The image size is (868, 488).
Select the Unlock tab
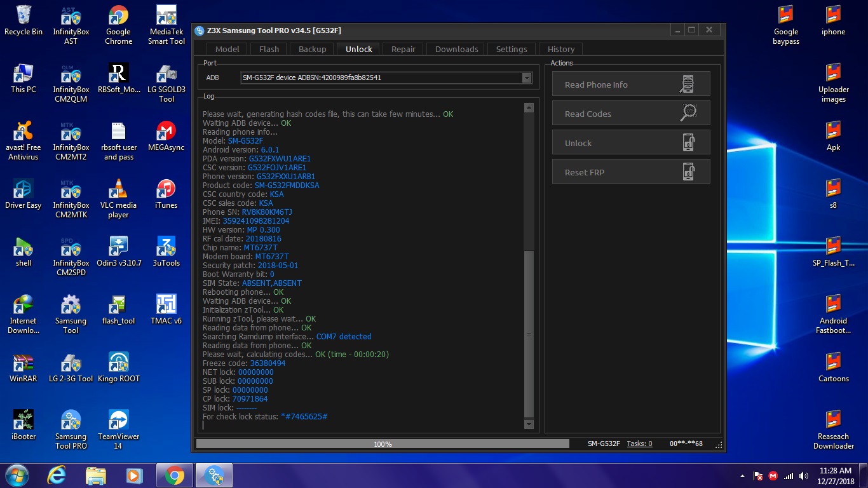coord(359,49)
